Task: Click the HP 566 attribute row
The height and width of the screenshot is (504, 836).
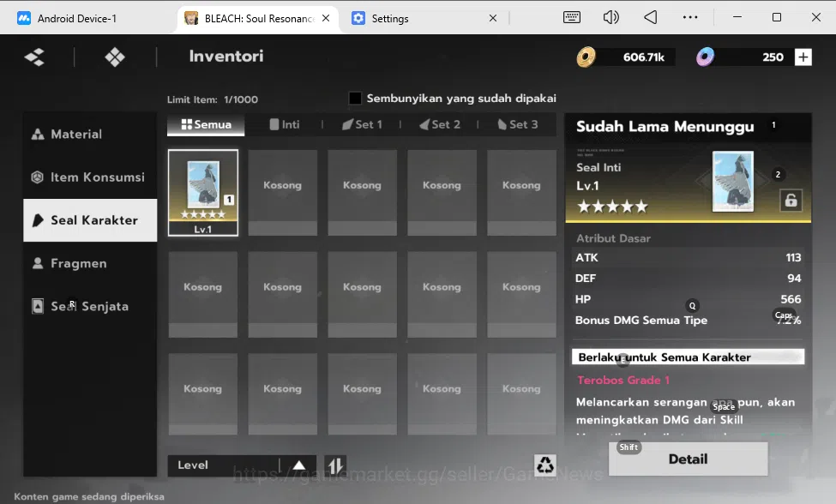Action: [x=688, y=299]
